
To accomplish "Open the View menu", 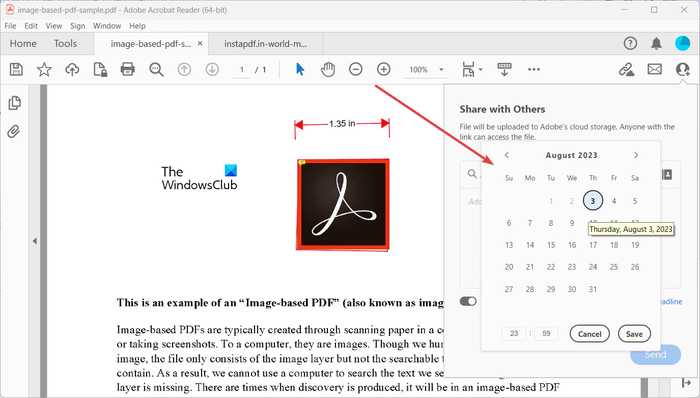I will tap(54, 26).
